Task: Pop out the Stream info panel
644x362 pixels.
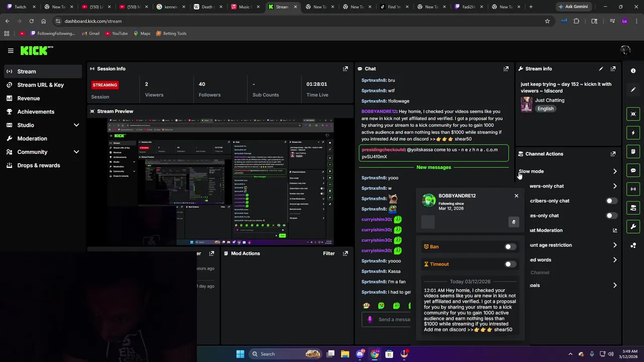Action: (x=613, y=69)
